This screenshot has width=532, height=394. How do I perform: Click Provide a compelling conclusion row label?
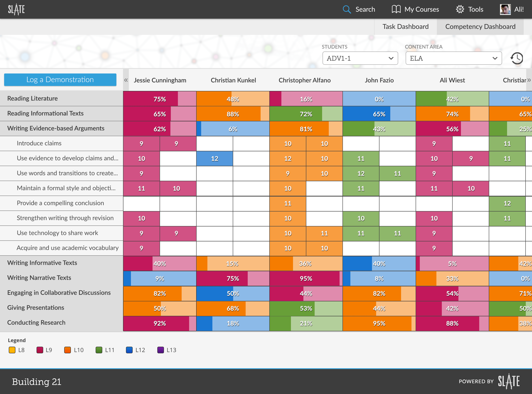point(60,203)
